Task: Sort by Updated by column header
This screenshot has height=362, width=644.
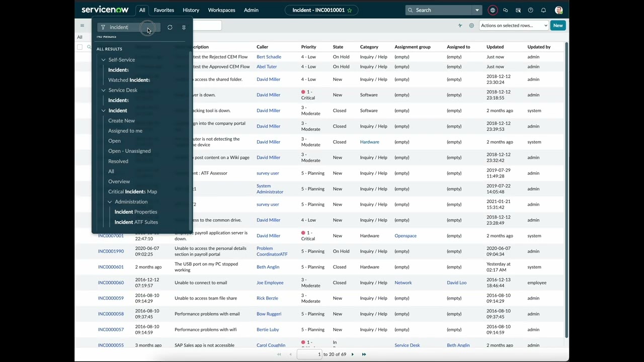Action: pyautogui.click(x=539, y=47)
